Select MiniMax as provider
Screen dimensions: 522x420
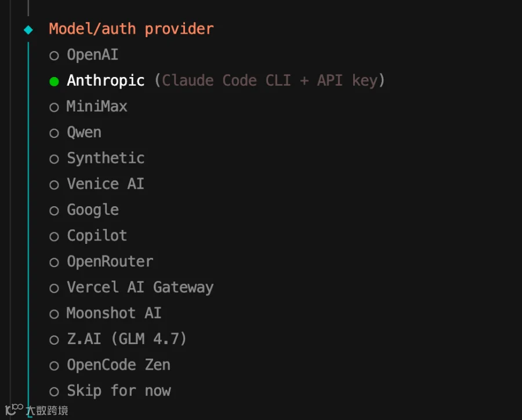click(88, 107)
